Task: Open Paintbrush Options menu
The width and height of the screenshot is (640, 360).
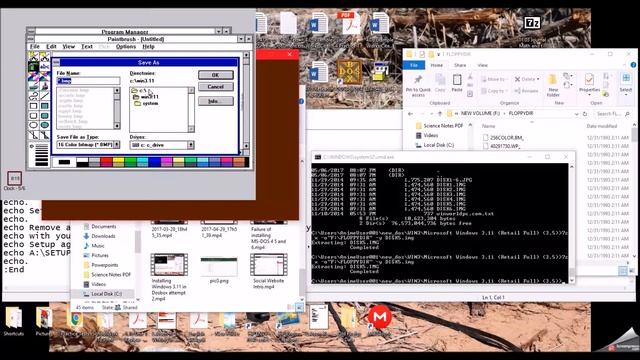Action: click(x=126, y=47)
